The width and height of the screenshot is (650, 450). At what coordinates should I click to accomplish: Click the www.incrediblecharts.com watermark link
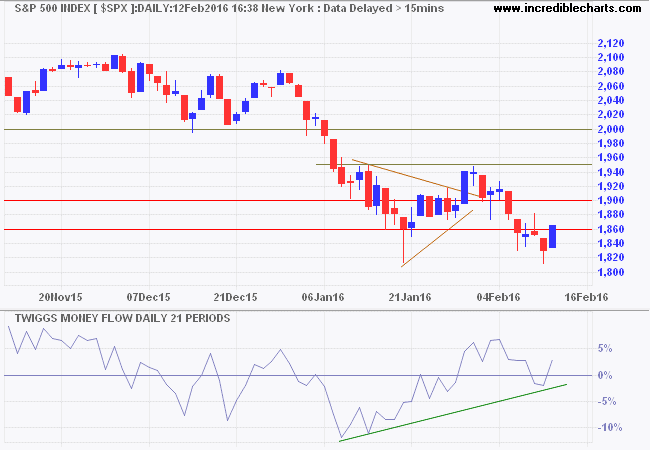point(567,8)
